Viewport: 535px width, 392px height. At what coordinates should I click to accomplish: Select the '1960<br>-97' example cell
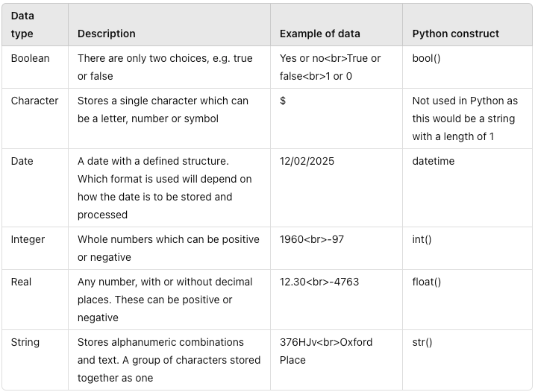pos(311,240)
